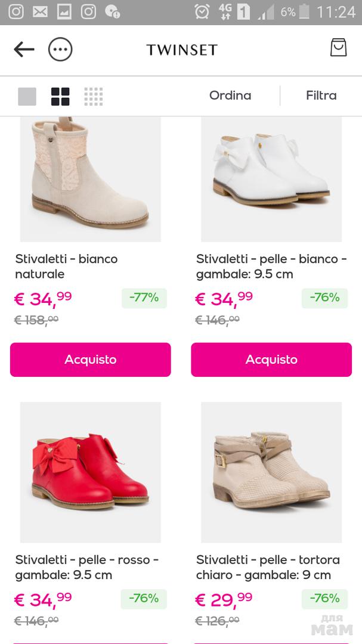The width and height of the screenshot is (362, 644).
Task: Tap the first Instagram notification icon
Action: click(16, 12)
